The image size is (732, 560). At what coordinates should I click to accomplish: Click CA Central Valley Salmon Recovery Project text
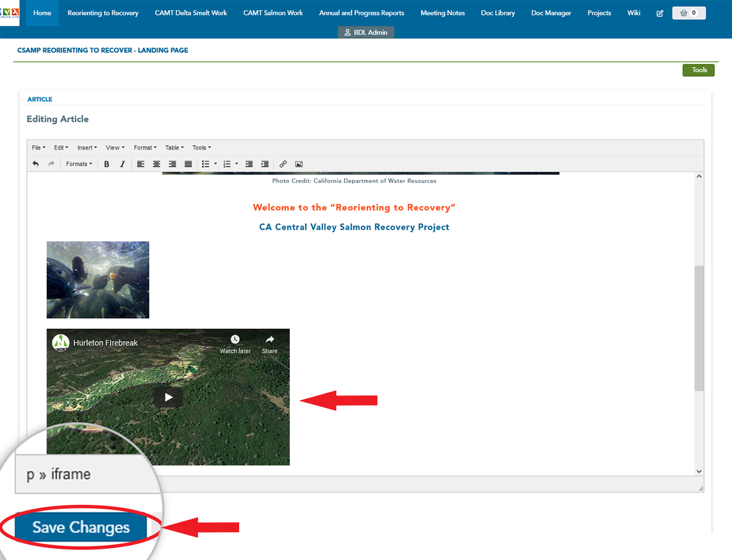point(354,227)
